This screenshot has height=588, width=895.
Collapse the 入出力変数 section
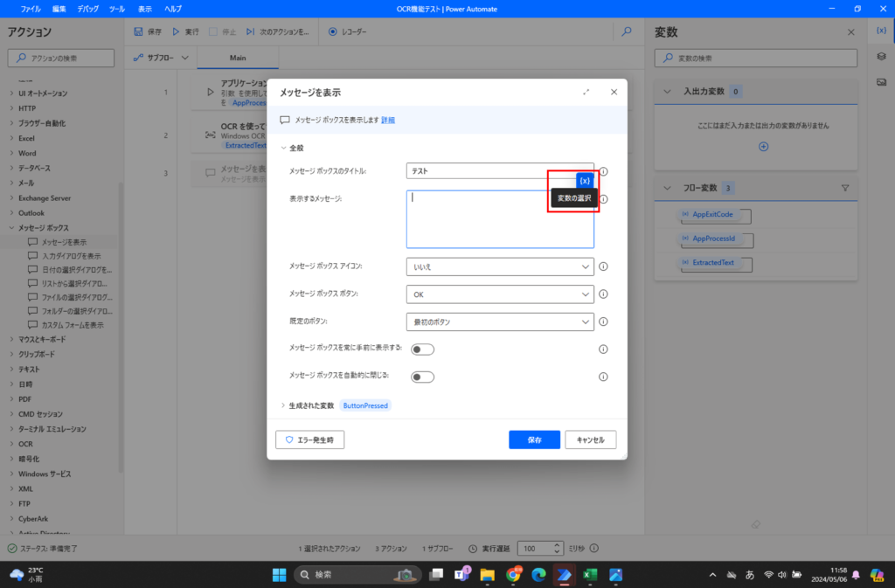[x=667, y=91]
